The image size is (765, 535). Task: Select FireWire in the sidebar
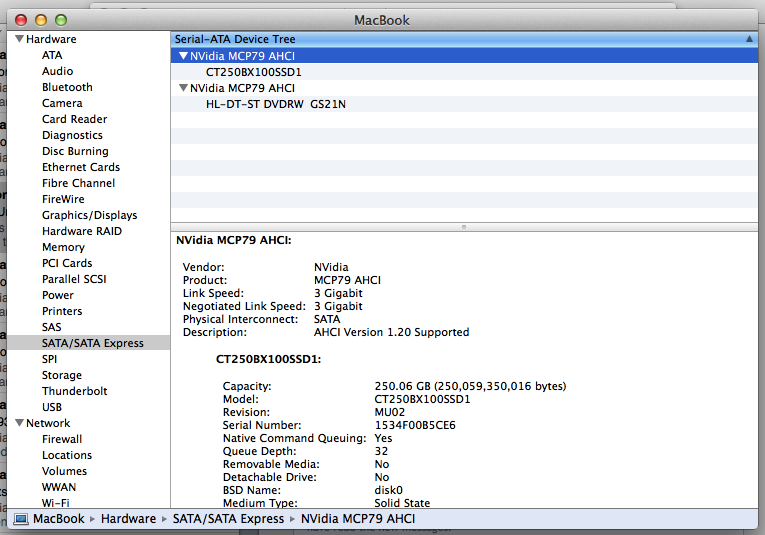tap(63, 199)
